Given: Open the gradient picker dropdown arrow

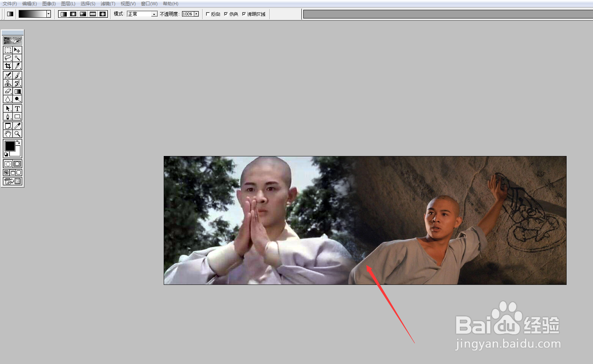Looking at the screenshot, I should [49, 14].
